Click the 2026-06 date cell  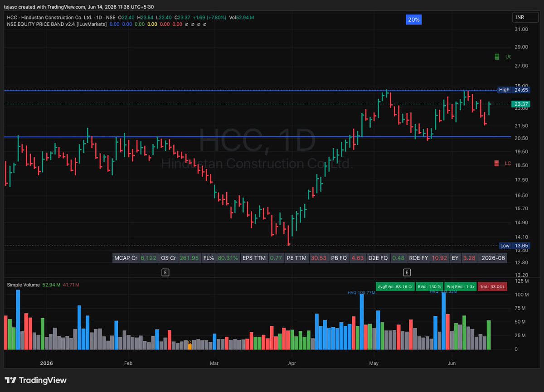[492, 258]
